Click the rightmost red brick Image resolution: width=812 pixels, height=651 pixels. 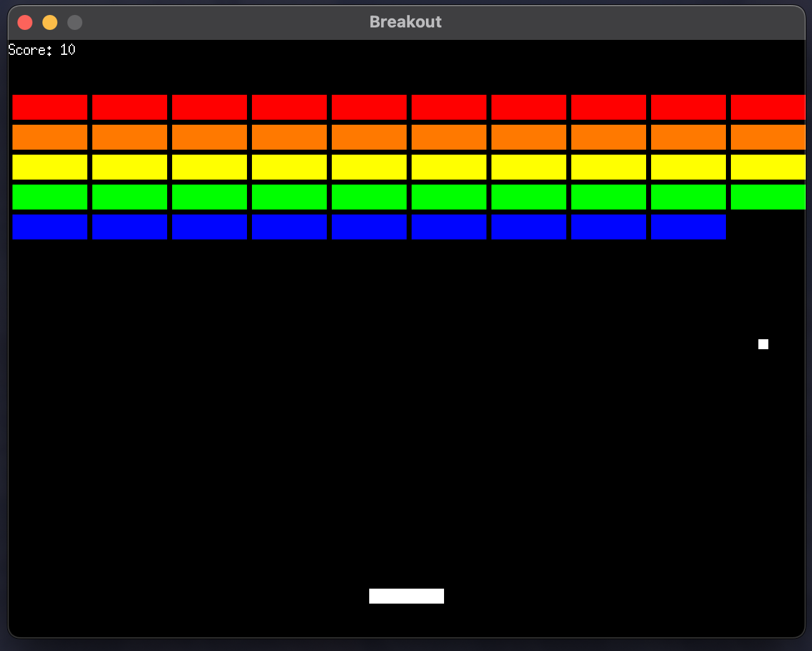(x=768, y=107)
